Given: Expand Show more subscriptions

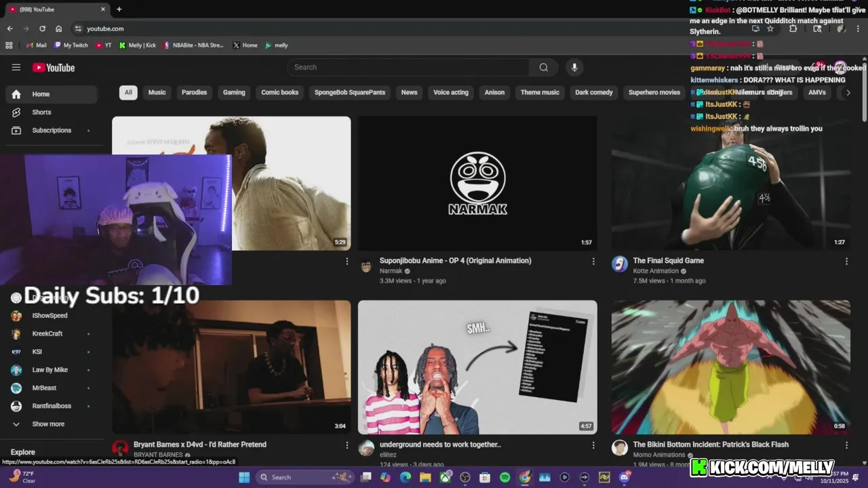Looking at the screenshot, I should coord(53,424).
